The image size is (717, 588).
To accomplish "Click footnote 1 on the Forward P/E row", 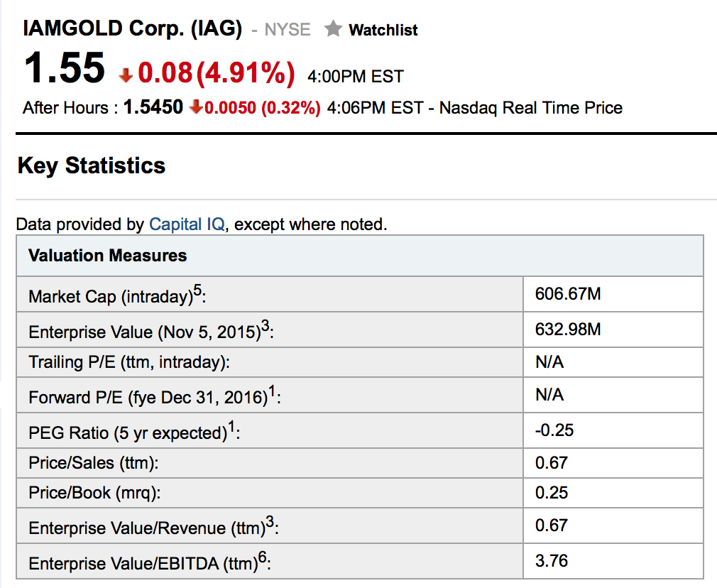I will 273,390.
